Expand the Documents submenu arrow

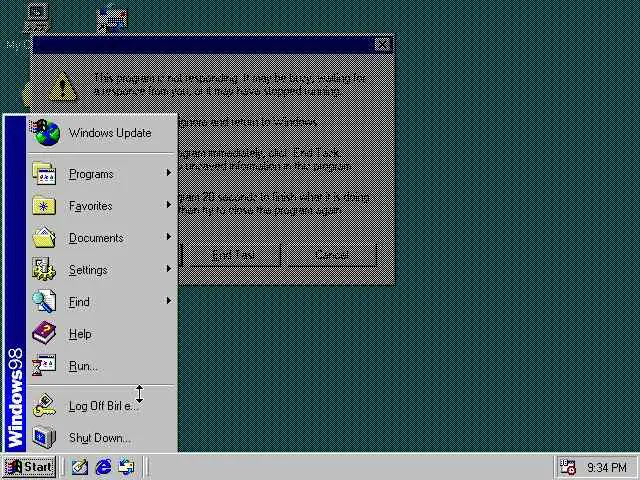point(168,237)
